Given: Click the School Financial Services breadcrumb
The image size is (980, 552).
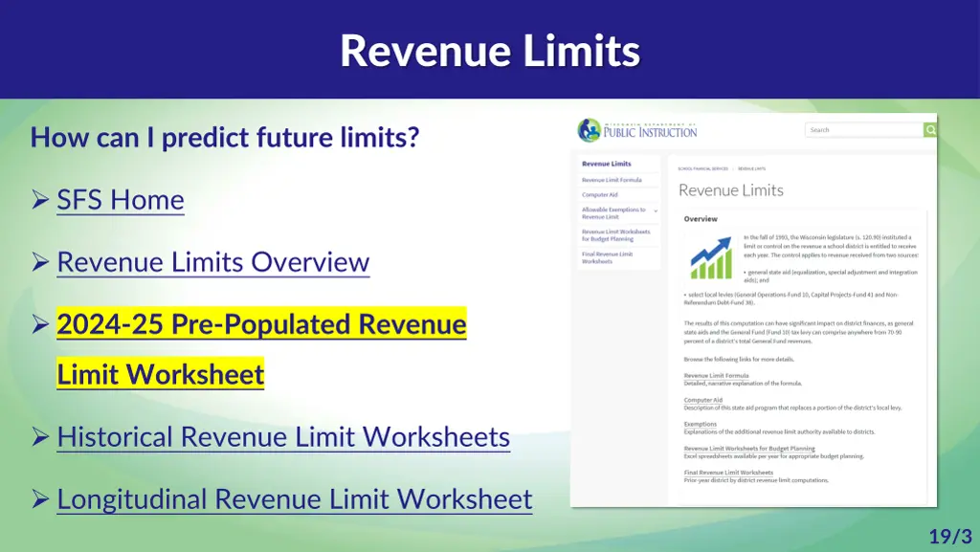Looking at the screenshot, I should pos(702,168).
